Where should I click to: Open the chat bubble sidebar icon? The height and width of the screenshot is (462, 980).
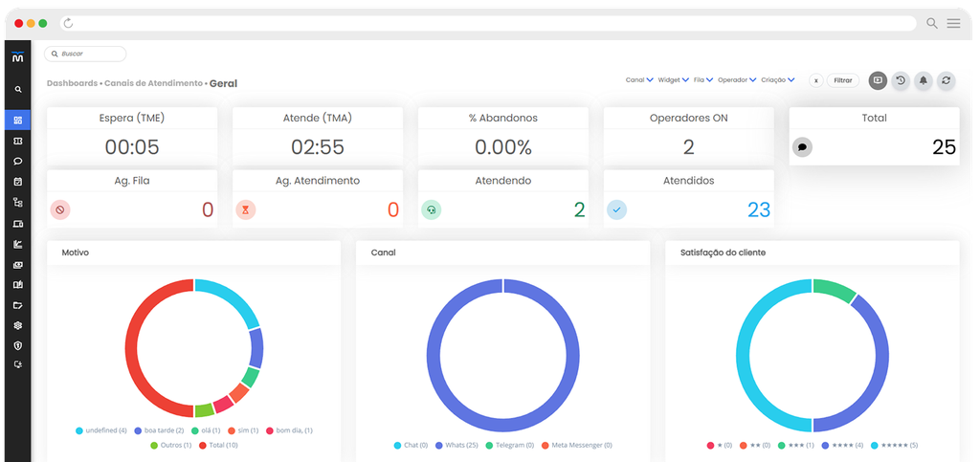(x=17, y=161)
